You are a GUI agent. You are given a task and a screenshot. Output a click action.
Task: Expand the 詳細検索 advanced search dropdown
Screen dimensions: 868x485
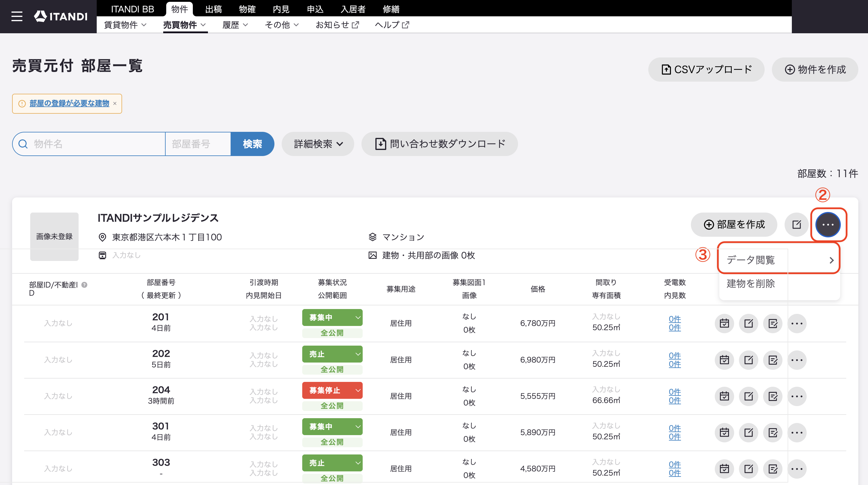tap(318, 144)
